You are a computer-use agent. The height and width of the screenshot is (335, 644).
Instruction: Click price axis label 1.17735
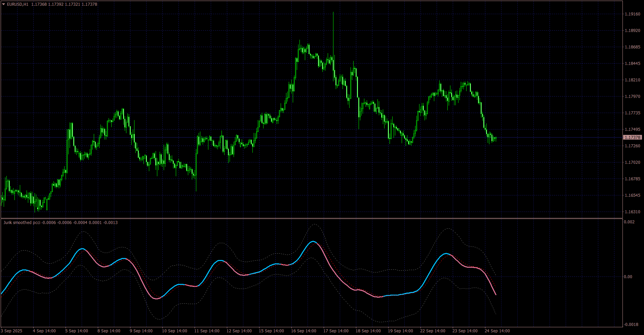tap(632, 113)
